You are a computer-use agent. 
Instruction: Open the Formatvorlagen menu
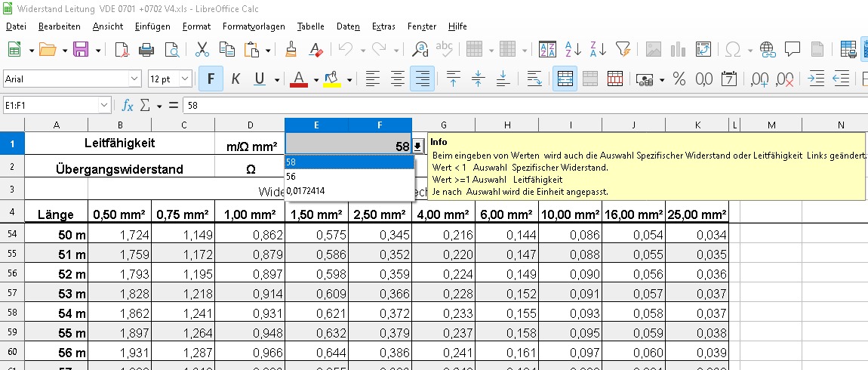pos(254,26)
